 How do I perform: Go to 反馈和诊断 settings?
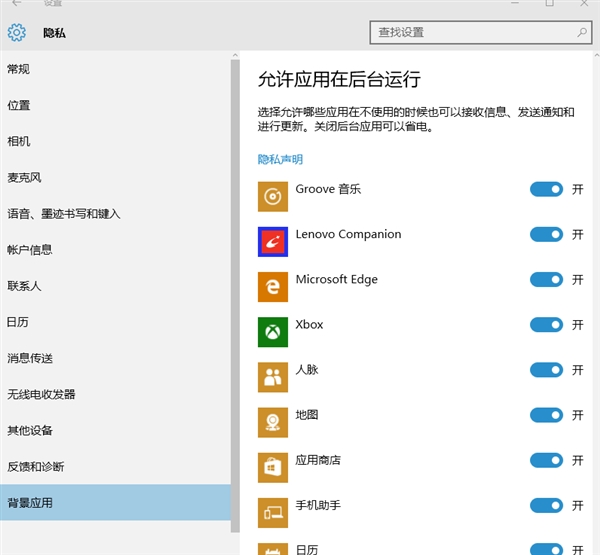click(35, 466)
